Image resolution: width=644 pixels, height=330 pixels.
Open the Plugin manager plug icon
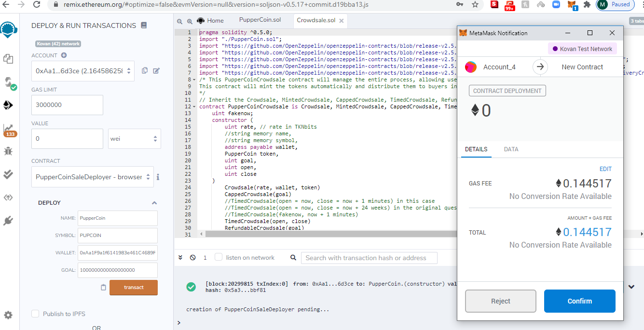pos(8,221)
